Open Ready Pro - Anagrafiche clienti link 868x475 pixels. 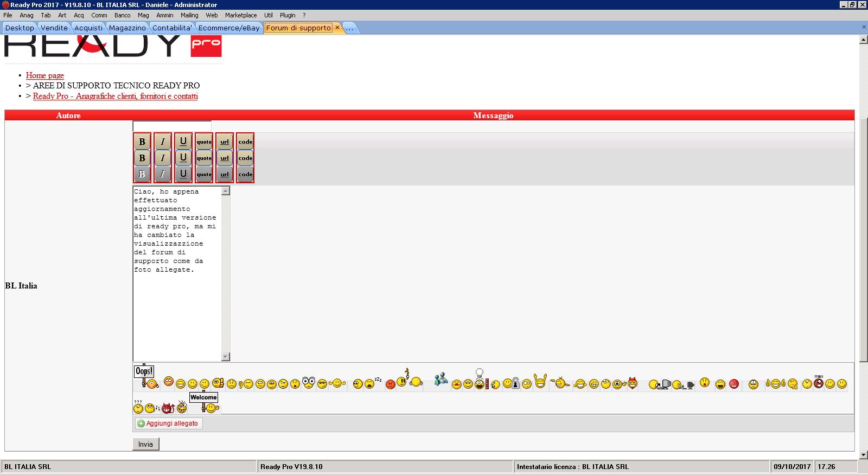116,96
